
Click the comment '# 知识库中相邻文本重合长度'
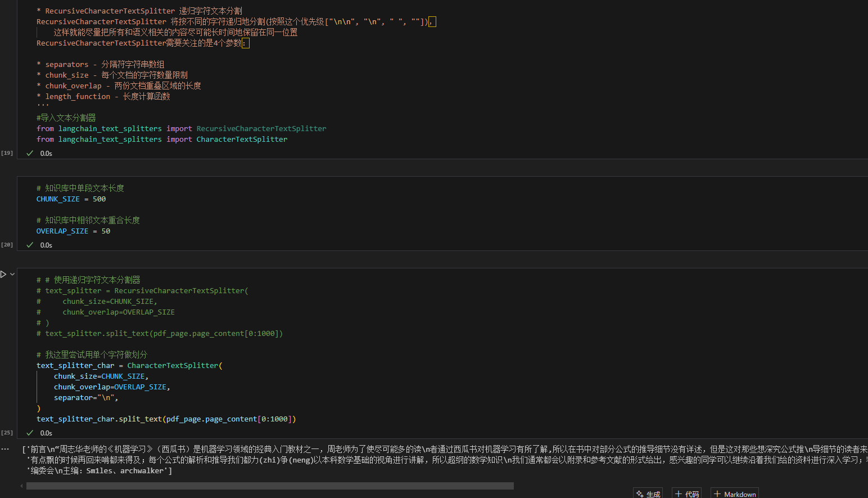[88, 220]
